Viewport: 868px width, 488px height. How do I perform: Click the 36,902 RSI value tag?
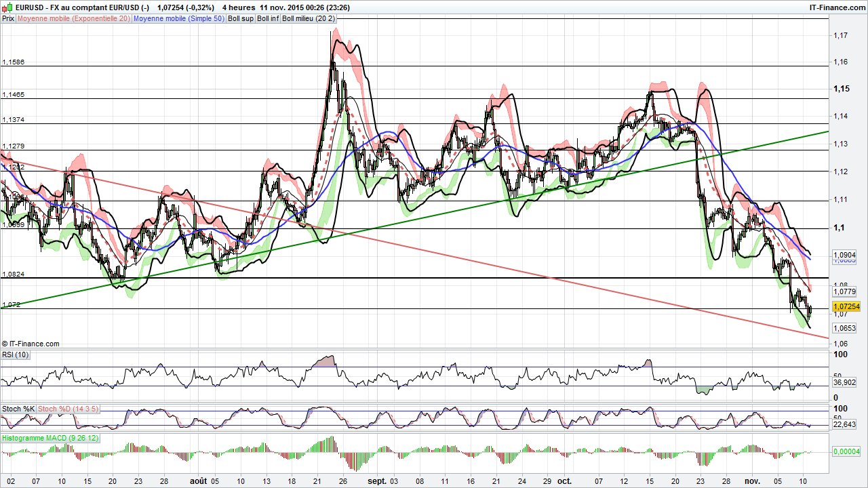(843, 383)
